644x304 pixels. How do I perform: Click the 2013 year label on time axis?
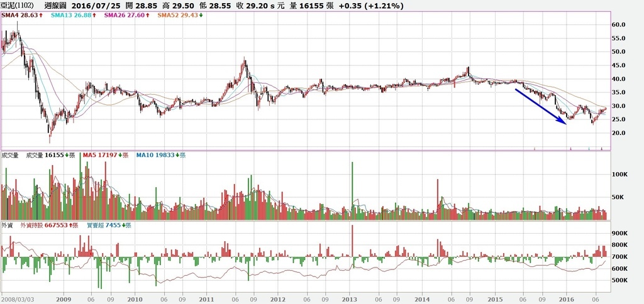[x=350, y=300]
